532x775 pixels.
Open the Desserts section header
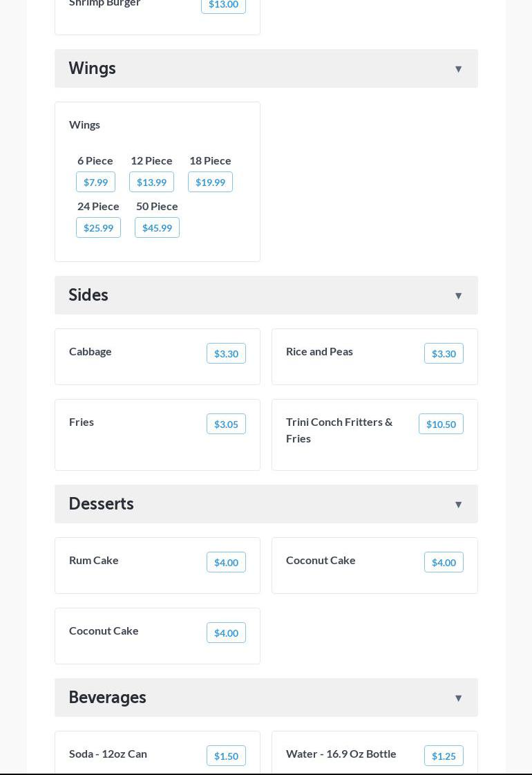[x=102, y=504]
